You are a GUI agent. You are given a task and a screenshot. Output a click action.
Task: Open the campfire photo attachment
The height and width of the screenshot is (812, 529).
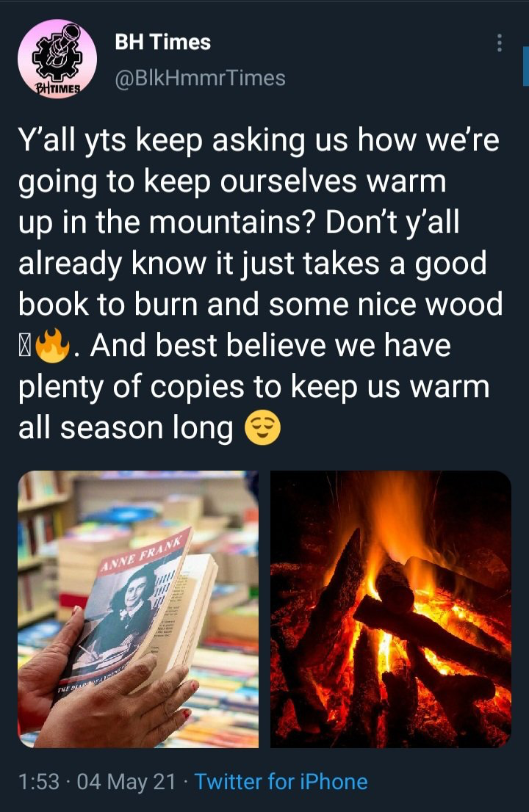pyautogui.click(x=391, y=609)
